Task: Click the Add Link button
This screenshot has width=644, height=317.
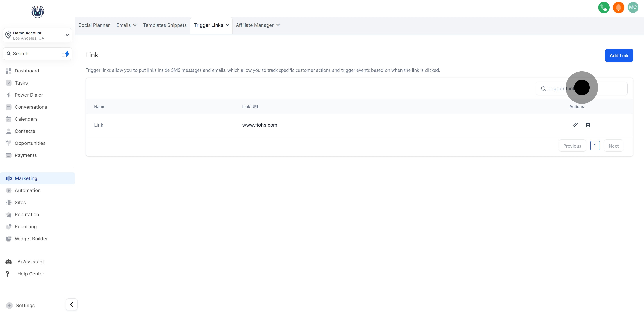Action: pyautogui.click(x=619, y=55)
